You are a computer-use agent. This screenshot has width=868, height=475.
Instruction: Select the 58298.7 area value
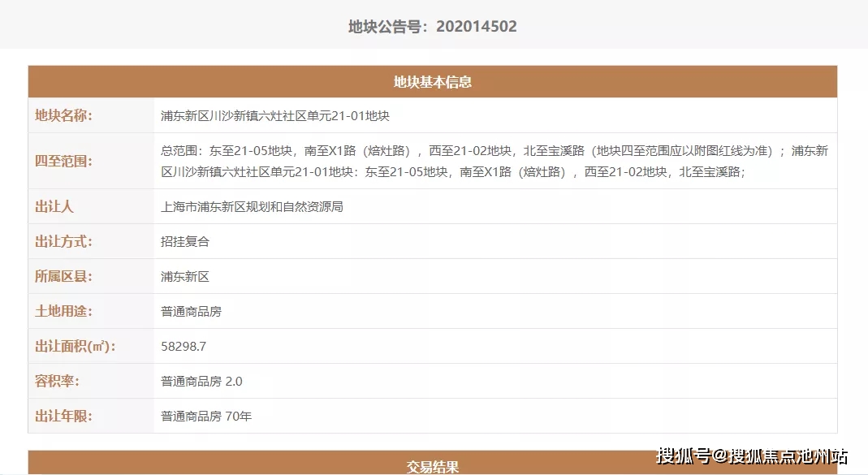[x=184, y=347]
